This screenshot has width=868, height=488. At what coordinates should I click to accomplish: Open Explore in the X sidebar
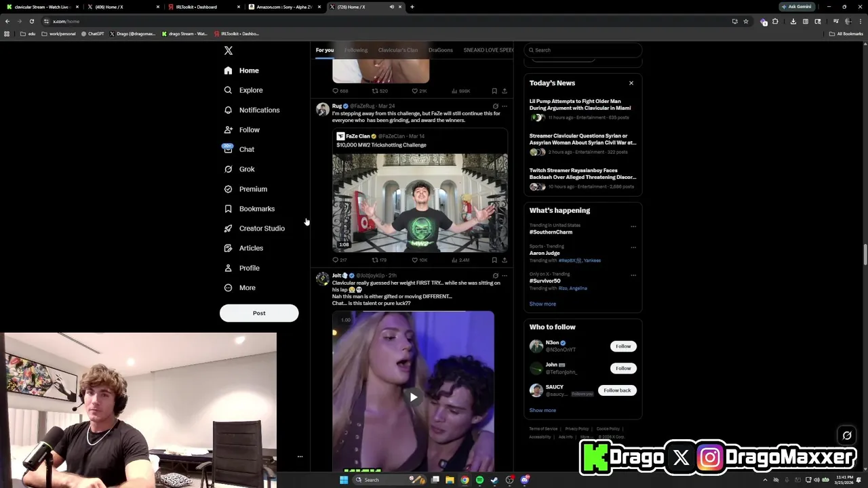243,90
